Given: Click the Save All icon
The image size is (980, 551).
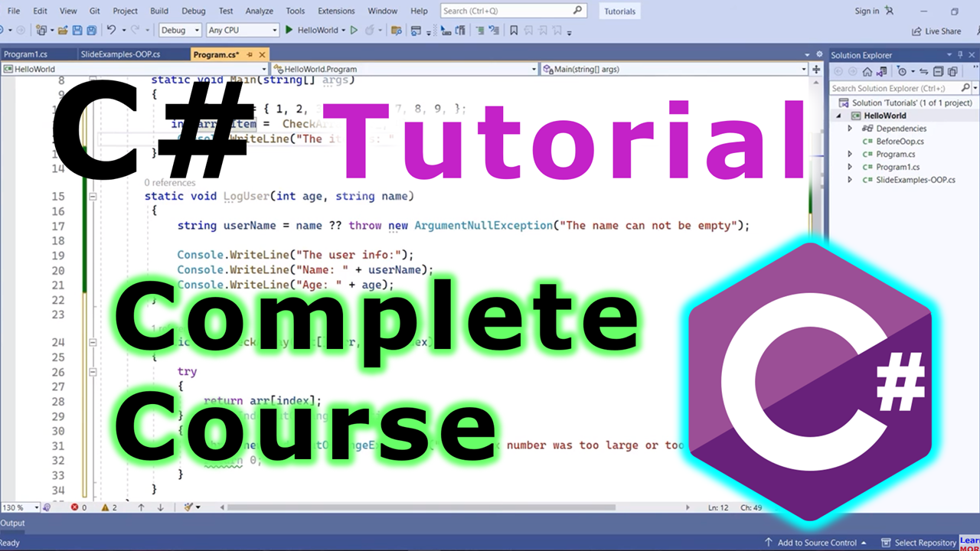Looking at the screenshot, I should coord(92,31).
